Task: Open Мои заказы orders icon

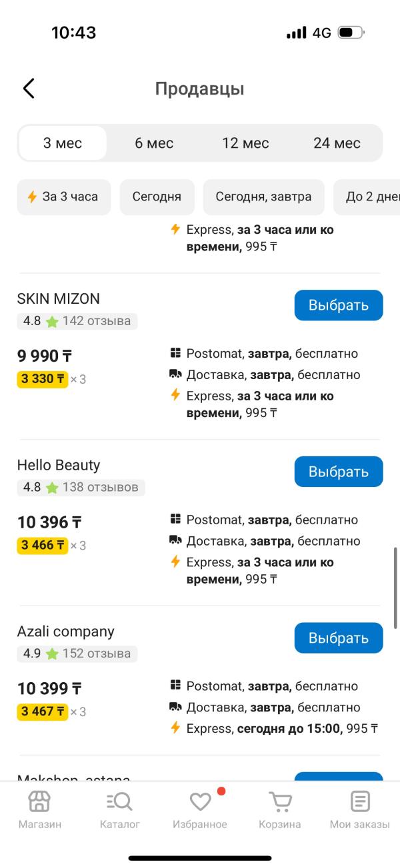Action: [360, 801]
